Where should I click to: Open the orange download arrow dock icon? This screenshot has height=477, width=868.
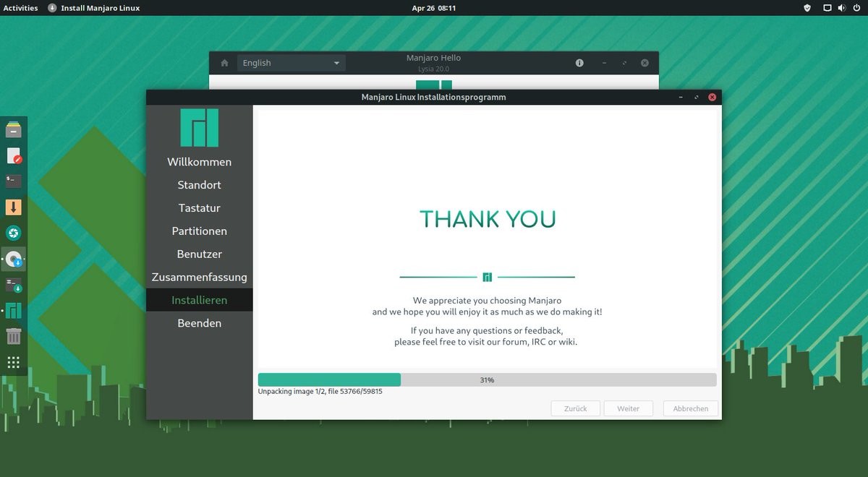[x=13, y=207]
